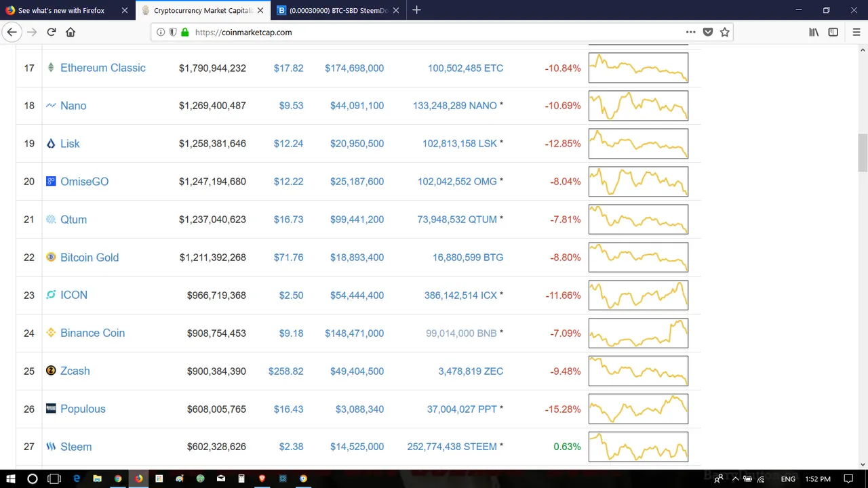Open the Ethereum Classic 7-day price graph
Viewport: 868px width, 488px height.
tap(638, 68)
